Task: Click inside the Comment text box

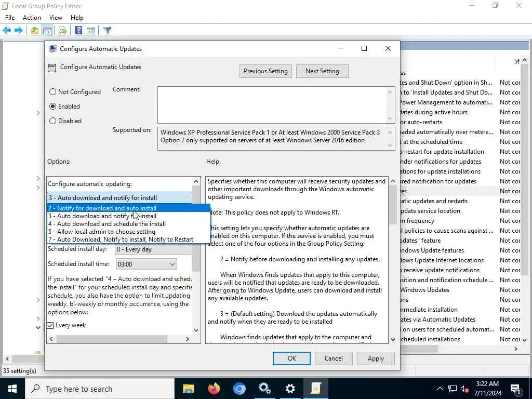Action: point(271,105)
